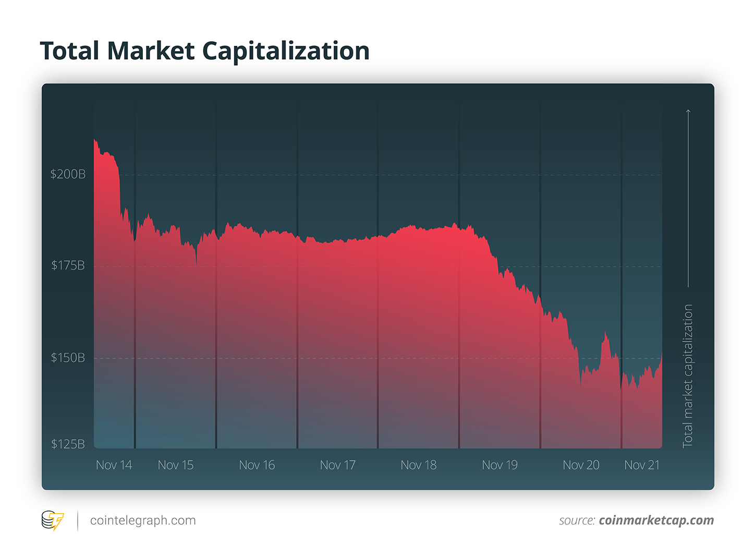
Task: Select the Nov 15 date label
Action: [176, 465]
